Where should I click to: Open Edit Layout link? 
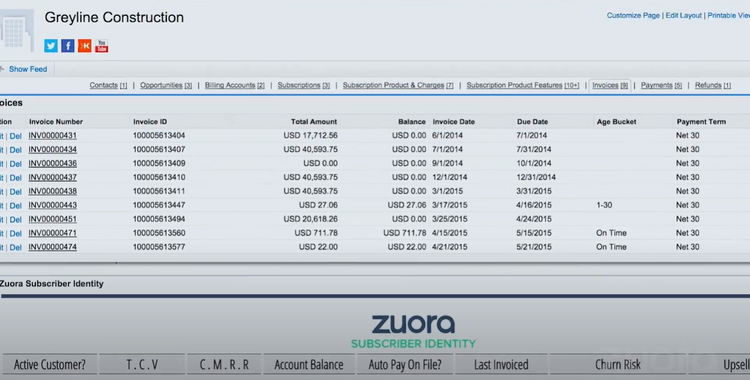pos(684,15)
